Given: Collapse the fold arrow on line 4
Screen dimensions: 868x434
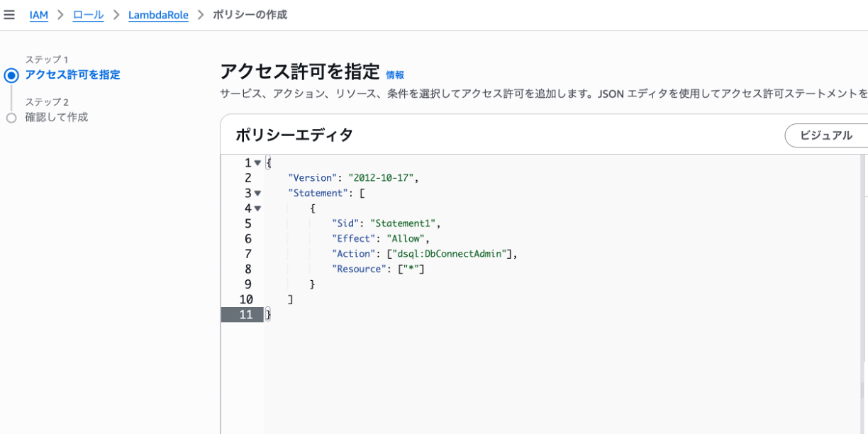Looking at the screenshot, I should pyautogui.click(x=257, y=208).
